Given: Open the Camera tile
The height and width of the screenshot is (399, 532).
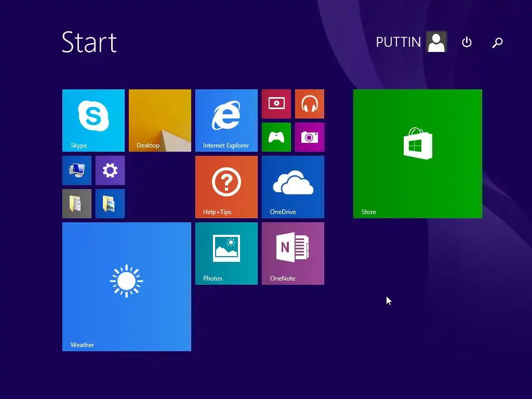Looking at the screenshot, I should 310,137.
